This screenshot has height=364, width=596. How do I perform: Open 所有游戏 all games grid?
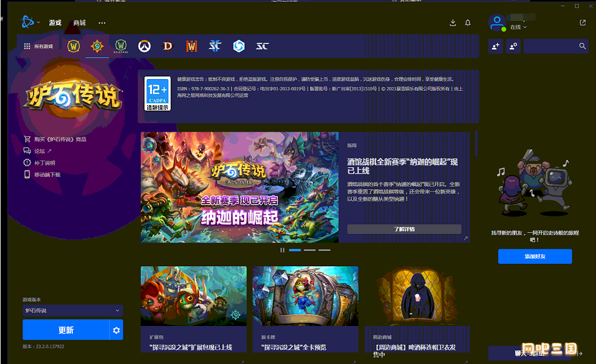(x=39, y=46)
